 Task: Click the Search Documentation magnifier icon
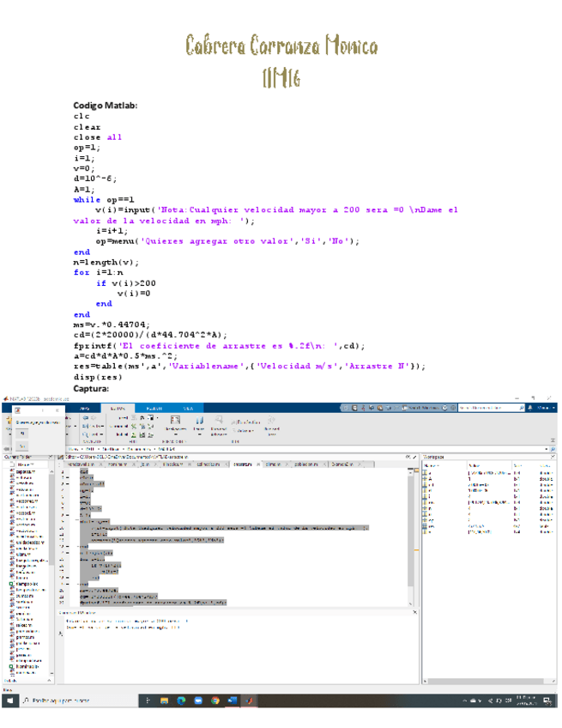click(521, 408)
